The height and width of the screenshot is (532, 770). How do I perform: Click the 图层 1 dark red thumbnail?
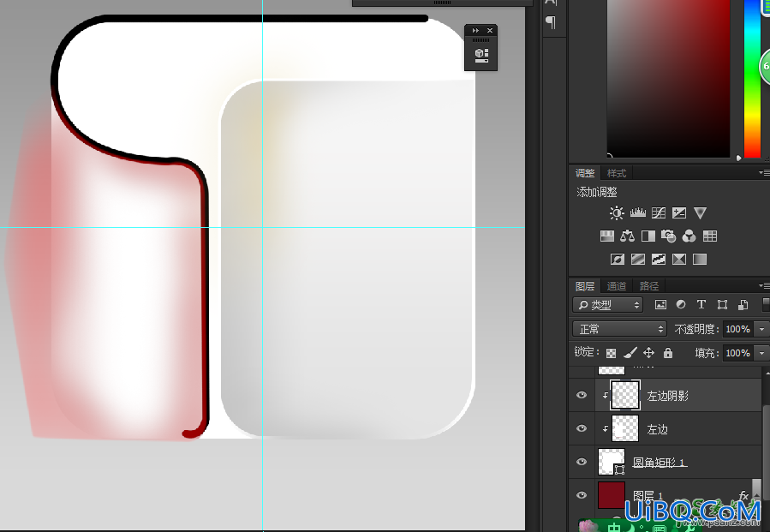(612, 494)
